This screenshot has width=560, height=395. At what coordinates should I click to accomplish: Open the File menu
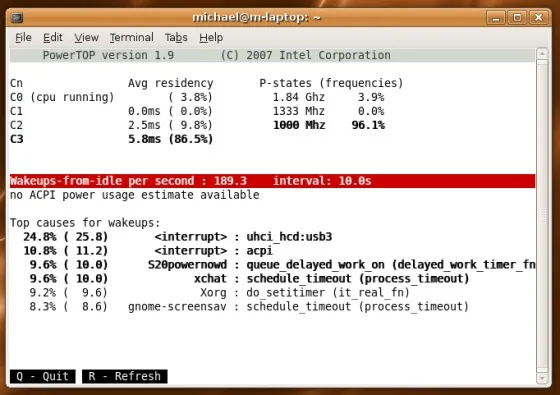(23, 38)
